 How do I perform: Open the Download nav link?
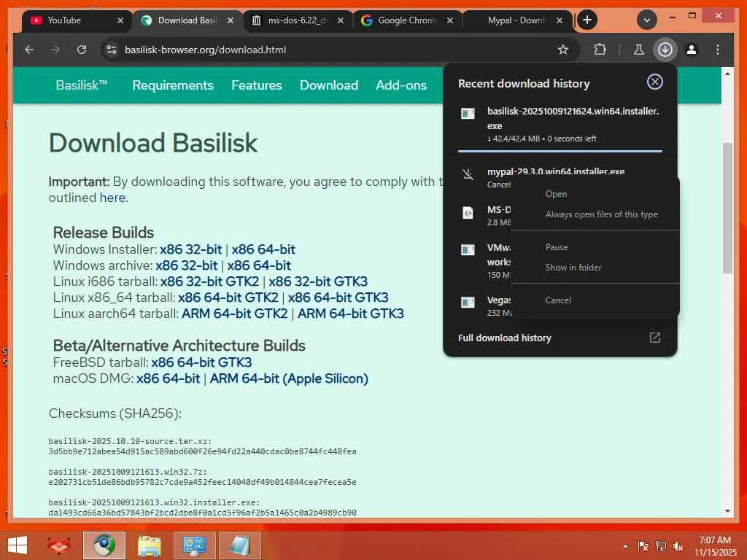tap(329, 85)
